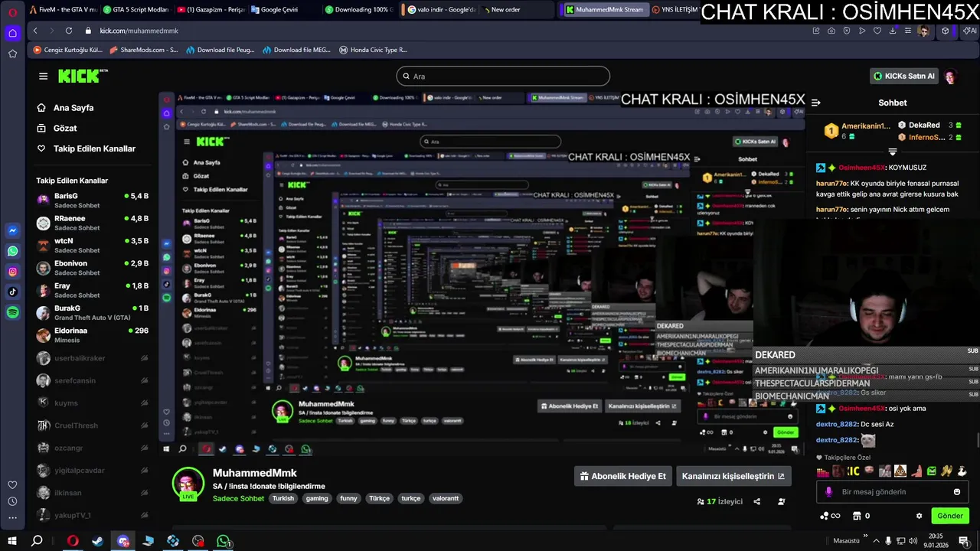
Task: Collapse the Sohbet chat panel
Action: 816,103
